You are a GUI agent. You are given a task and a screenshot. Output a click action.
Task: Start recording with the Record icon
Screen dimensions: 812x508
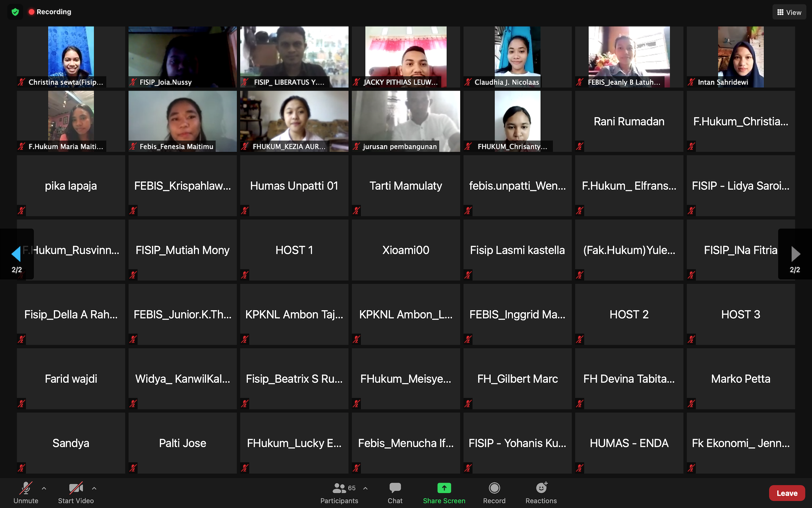pyautogui.click(x=494, y=488)
